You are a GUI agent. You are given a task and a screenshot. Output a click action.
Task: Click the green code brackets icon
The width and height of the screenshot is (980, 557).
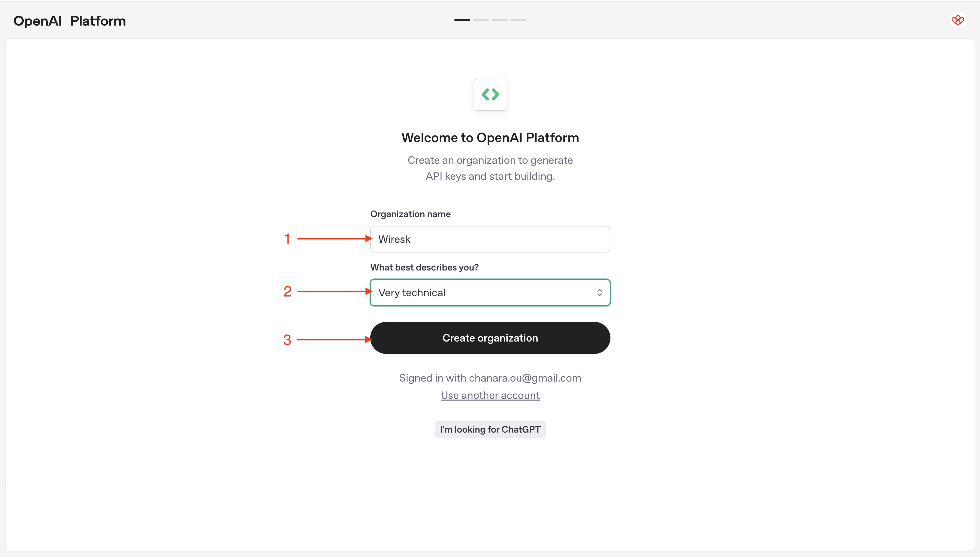[x=490, y=94]
